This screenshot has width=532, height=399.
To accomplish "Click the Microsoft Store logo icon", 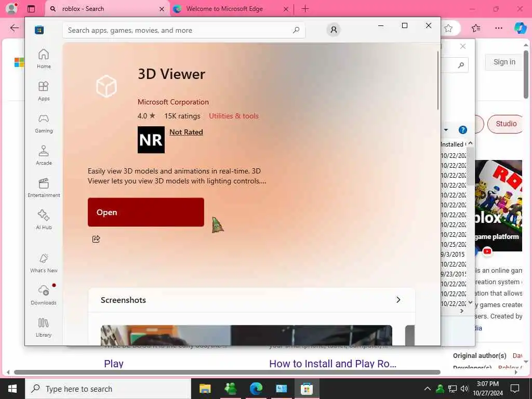I will [39, 30].
